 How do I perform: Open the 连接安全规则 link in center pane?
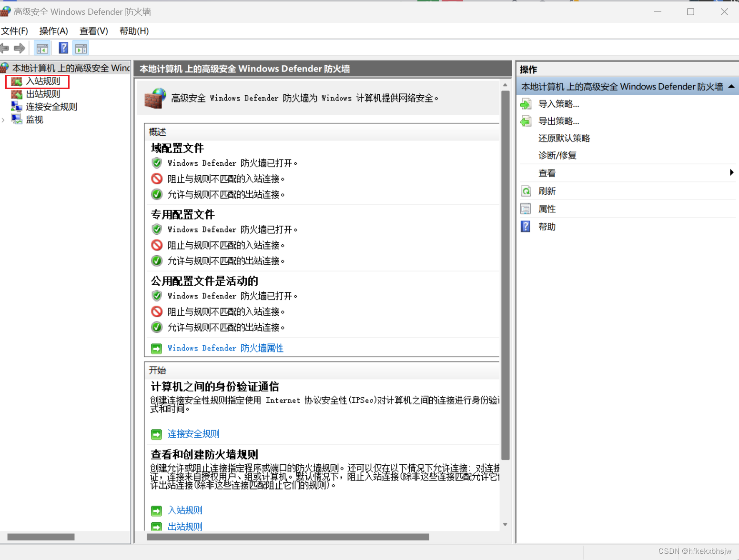[x=193, y=434]
